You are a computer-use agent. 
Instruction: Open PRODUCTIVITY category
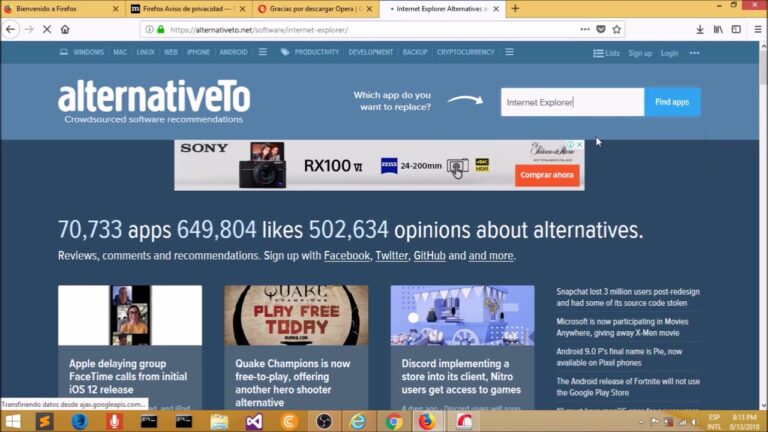tap(316, 52)
